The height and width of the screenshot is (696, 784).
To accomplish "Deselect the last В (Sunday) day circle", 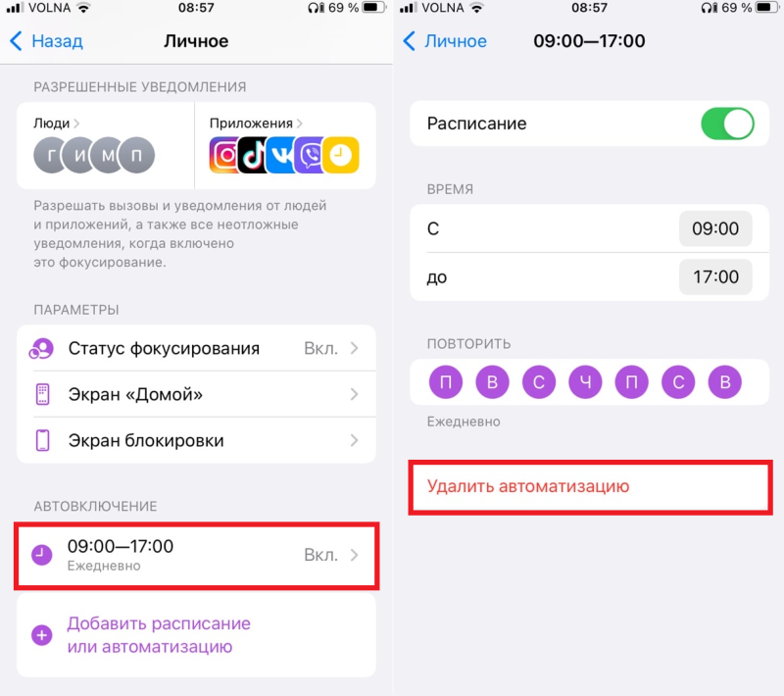I will click(725, 382).
